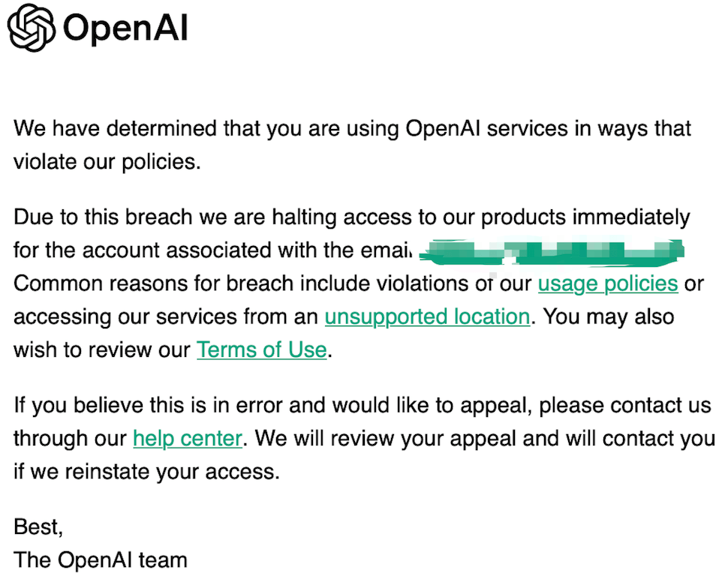Select 'The OpenAI team' signature line
Image resolution: width=728 pixels, height=573 pixels.
coord(101,560)
